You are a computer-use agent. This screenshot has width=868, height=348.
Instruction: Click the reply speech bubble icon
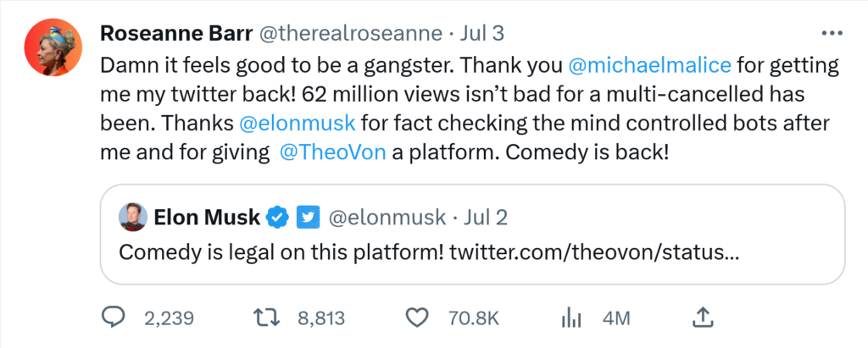coord(114,318)
